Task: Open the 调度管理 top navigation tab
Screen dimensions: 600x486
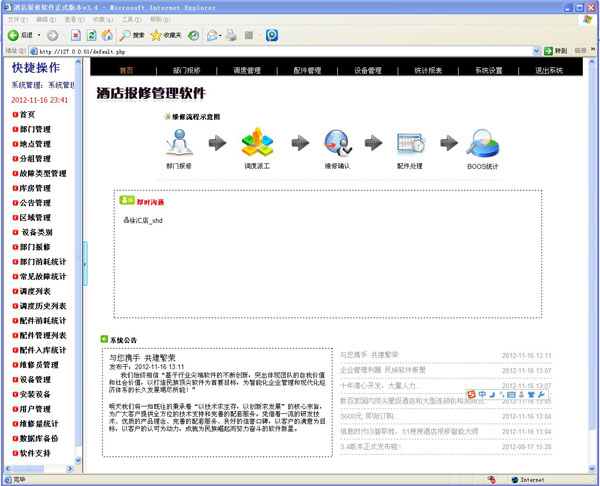Action: point(247,70)
